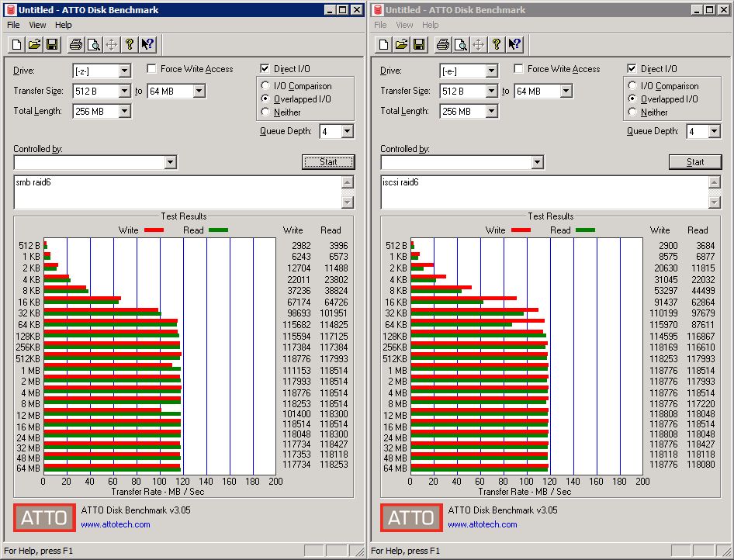Image resolution: width=734 pixels, height=560 pixels.
Task: Open Drive [-e-] dropdown in right window
Action: tap(491, 71)
